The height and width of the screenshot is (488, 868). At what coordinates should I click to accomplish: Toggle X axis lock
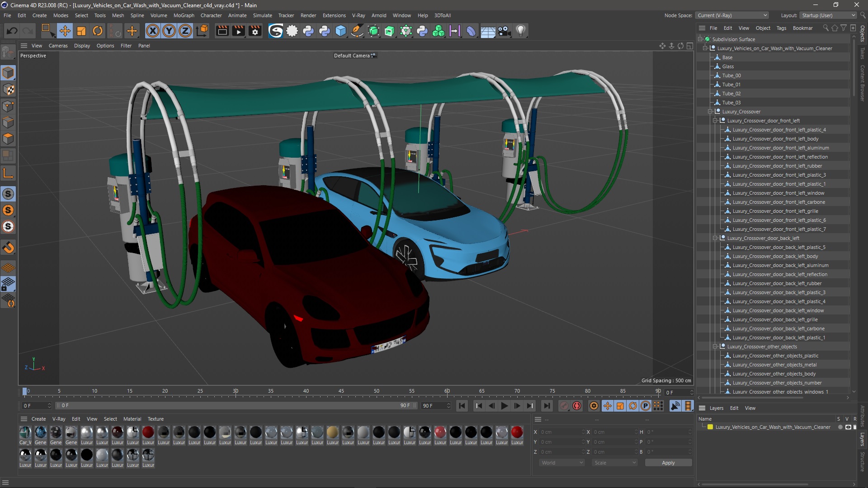coord(153,31)
